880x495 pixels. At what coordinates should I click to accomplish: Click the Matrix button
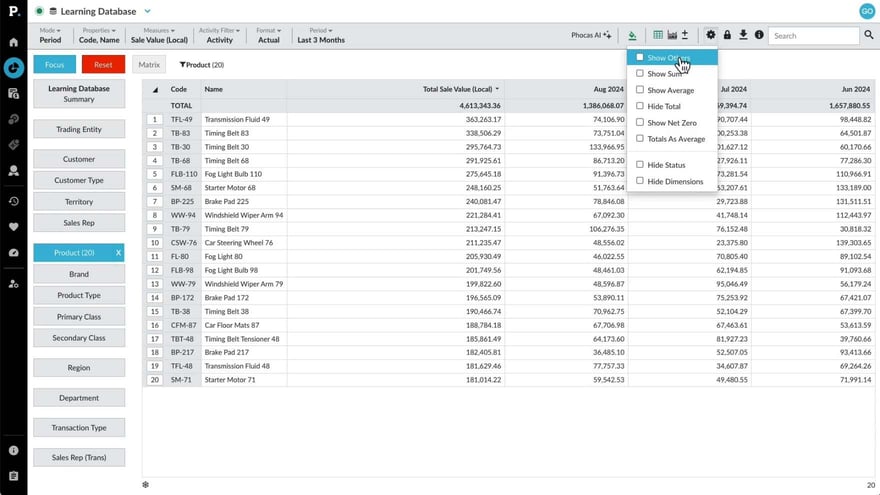[149, 65]
